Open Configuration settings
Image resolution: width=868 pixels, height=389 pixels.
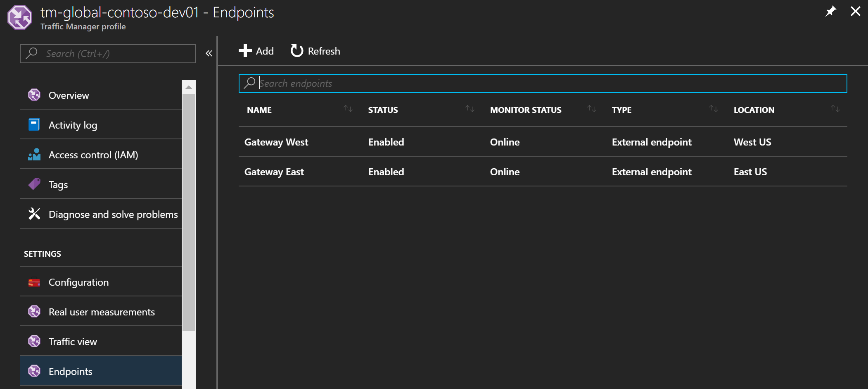point(101,282)
